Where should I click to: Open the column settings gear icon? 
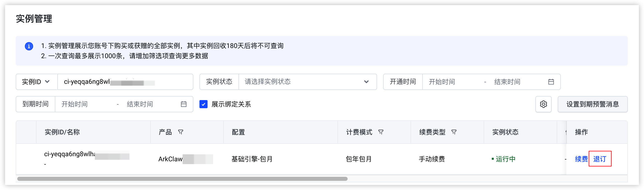[543, 104]
